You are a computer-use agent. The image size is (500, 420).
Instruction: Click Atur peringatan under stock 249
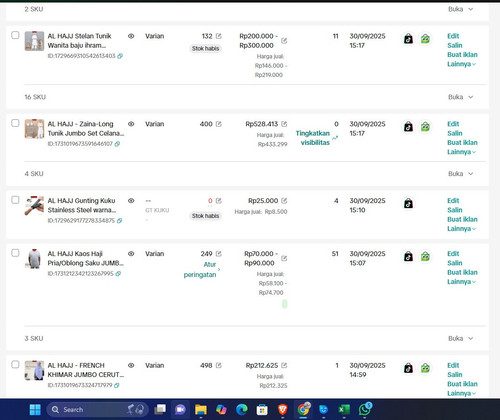tap(202, 269)
